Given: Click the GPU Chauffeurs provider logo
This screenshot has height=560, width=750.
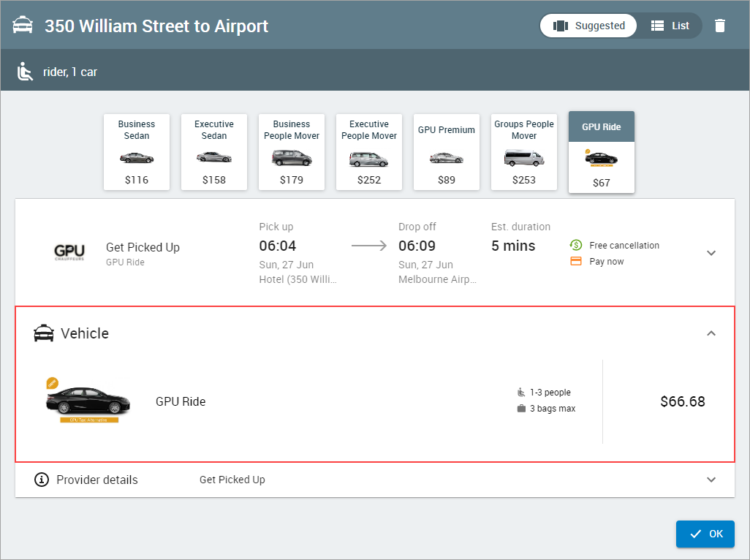Looking at the screenshot, I should (69, 252).
